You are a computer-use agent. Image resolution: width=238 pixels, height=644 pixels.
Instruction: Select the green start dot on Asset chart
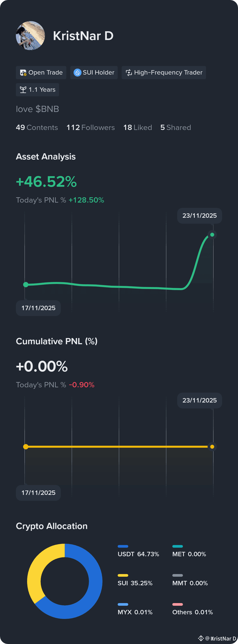point(26,285)
